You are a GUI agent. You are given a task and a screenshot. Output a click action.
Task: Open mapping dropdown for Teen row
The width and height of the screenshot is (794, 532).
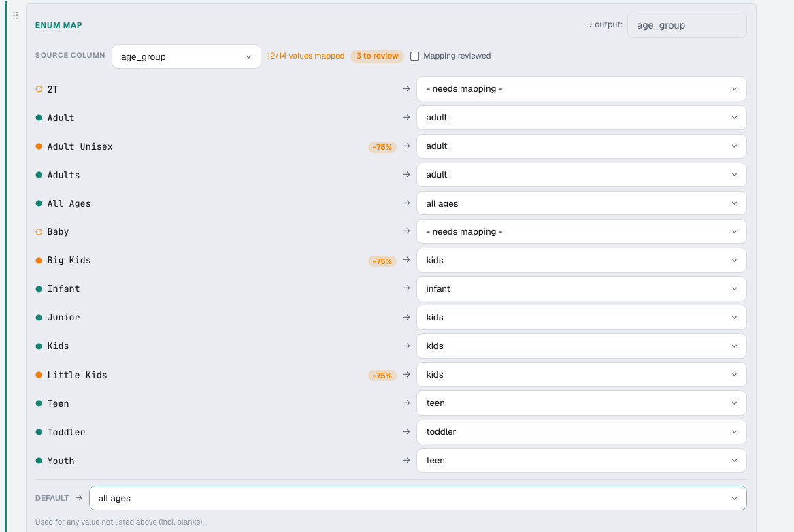click(581, 403)
